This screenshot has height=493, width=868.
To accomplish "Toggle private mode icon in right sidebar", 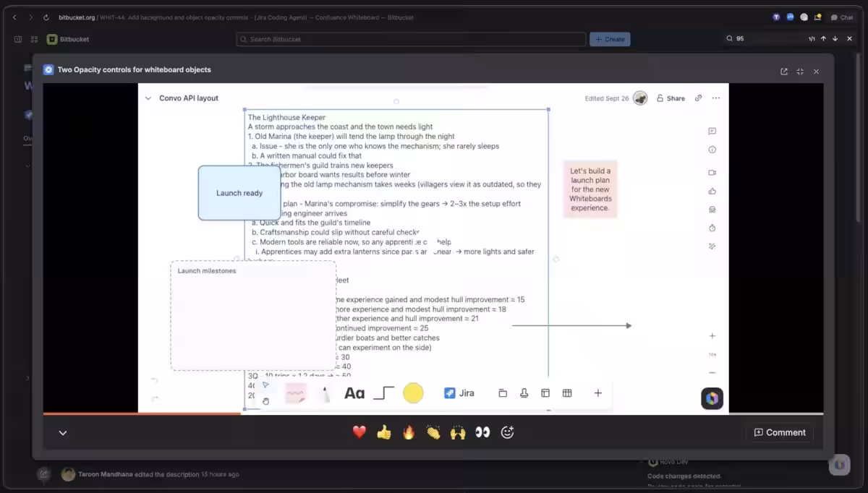I will [x=712, y=210].
